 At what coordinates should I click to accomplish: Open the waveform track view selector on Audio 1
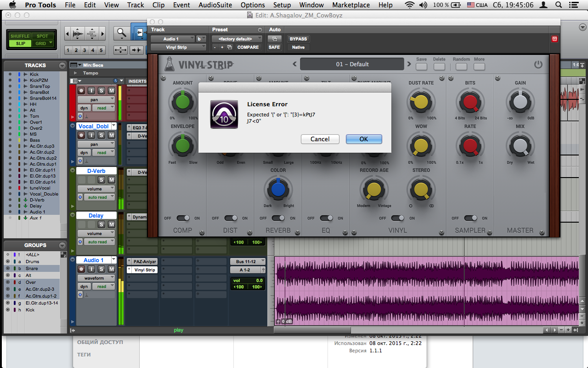pyautogui.click(x=96, y=278)
